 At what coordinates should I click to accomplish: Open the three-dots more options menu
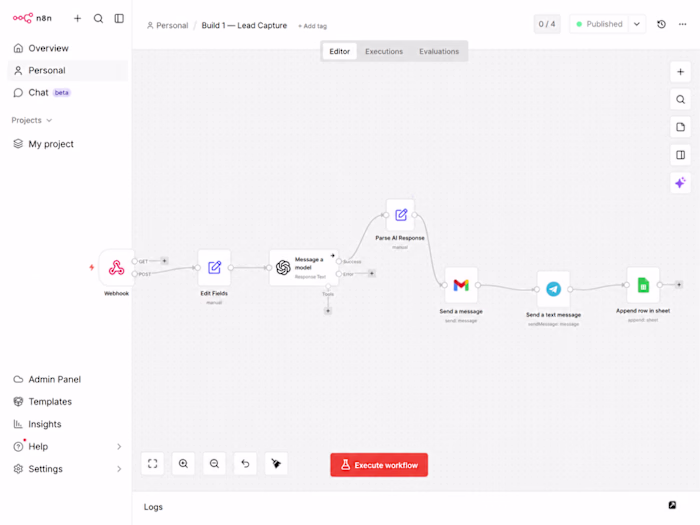(683, 24)
